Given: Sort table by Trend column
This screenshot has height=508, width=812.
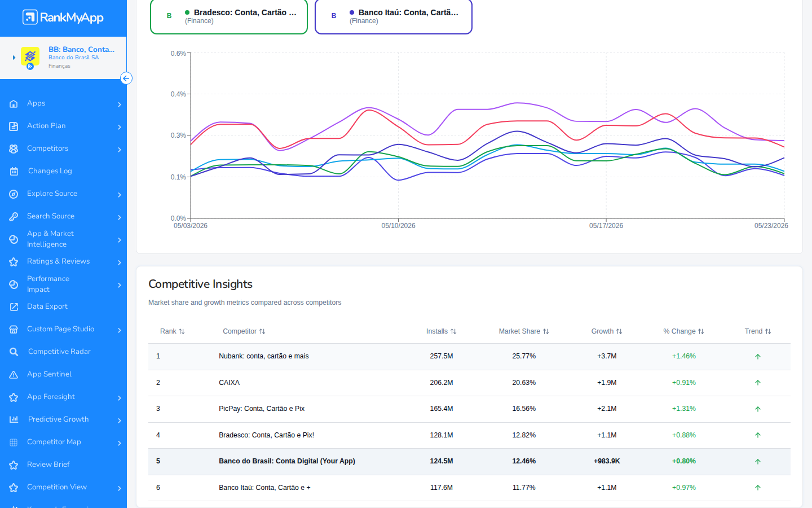Looking at the screenshot, I should tap(758, 331).
